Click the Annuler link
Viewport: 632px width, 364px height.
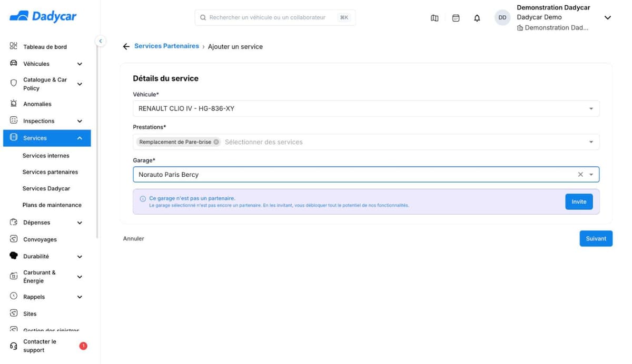point(134,239)
